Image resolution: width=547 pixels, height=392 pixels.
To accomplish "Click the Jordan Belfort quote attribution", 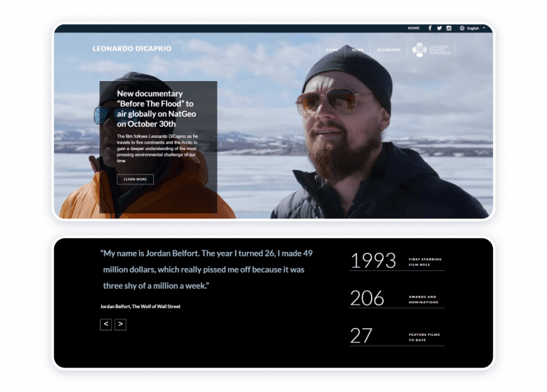I will pos(140,307).
